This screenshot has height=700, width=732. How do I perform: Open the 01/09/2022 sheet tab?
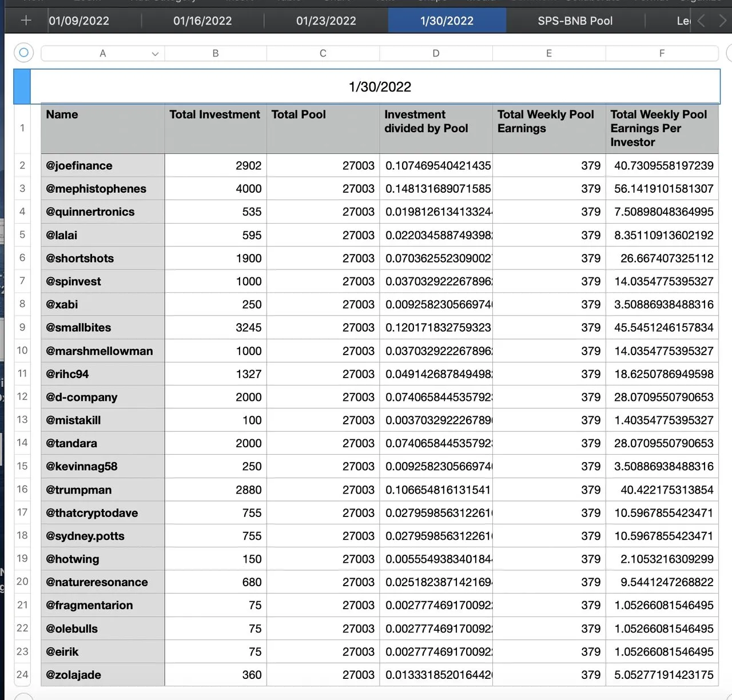pyautogui.click(x=79, y=21)
